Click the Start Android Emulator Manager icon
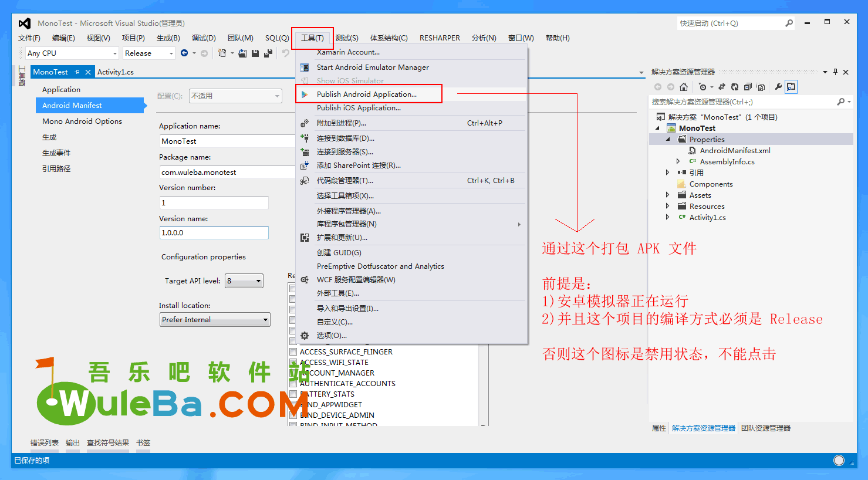The height and width of the screenshot is (480, 868). 305,67
